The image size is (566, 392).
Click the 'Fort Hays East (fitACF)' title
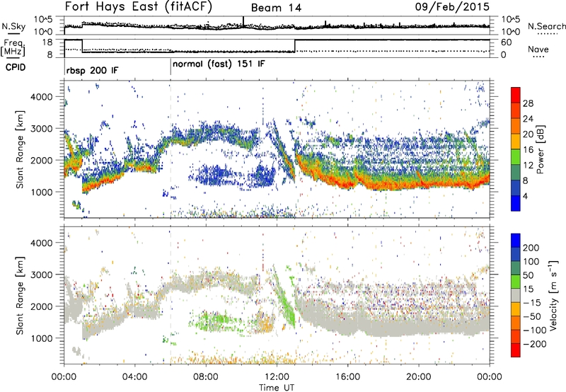pos(138,6)
